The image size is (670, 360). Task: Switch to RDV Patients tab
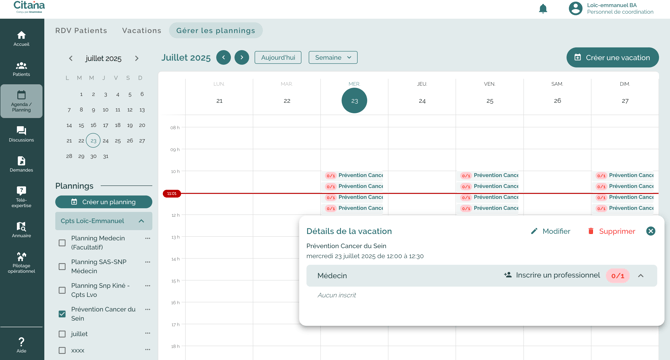pyautogui.click(x=81, y=30)
